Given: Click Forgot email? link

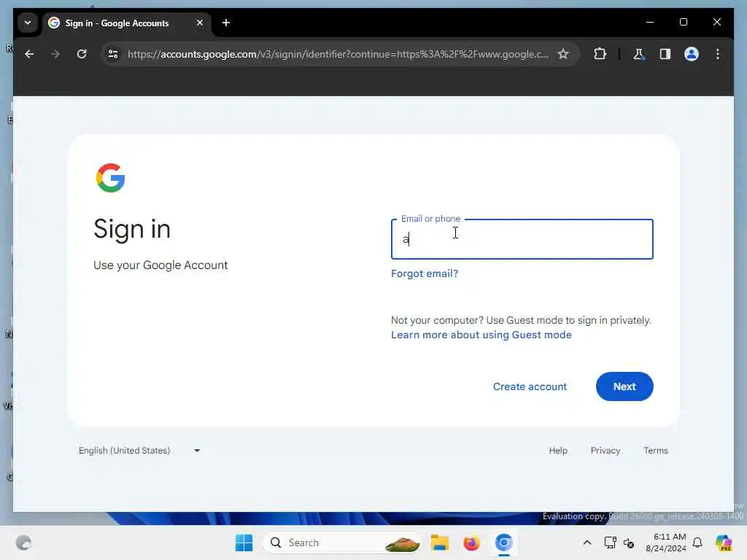Looking at the screenshot, I should tap(425, 274).
